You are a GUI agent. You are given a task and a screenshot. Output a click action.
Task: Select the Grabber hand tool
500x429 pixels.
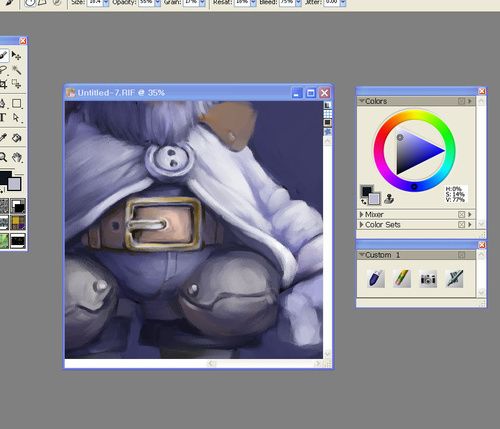click(x=17, y=157)
